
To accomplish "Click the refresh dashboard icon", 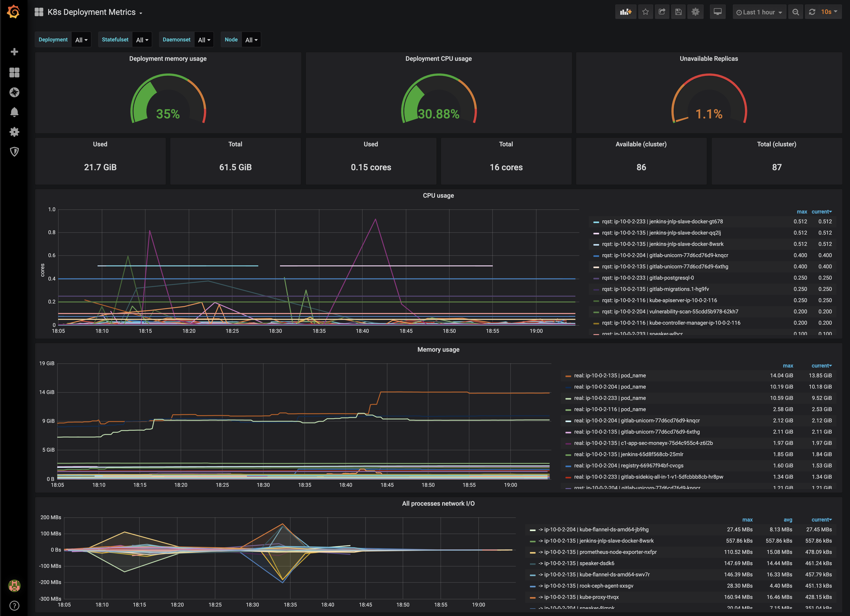I will (x=812, y=12).
